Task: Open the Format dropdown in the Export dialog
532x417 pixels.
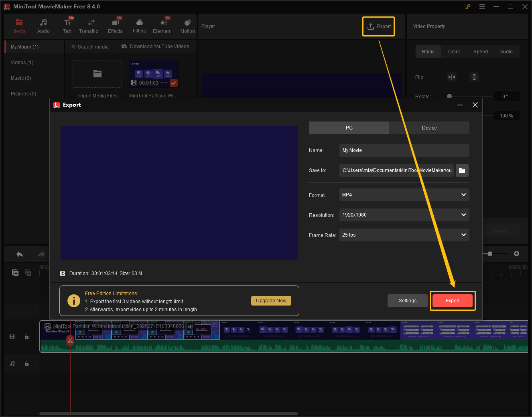Action: coord(463,195)
